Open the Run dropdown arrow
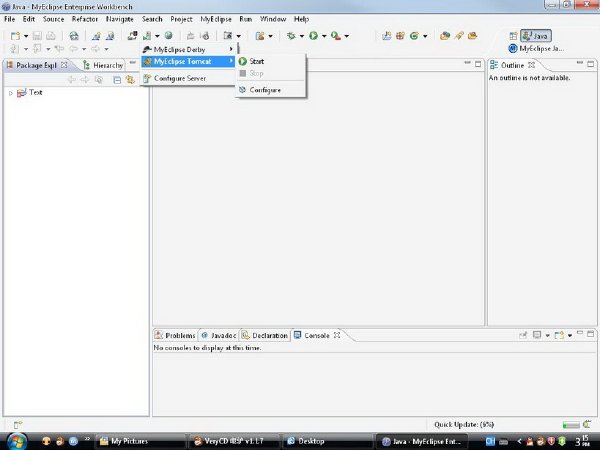 324,36
